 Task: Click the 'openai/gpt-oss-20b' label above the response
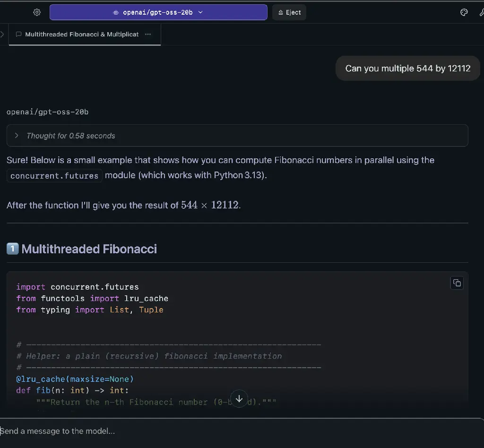(48, 112)
